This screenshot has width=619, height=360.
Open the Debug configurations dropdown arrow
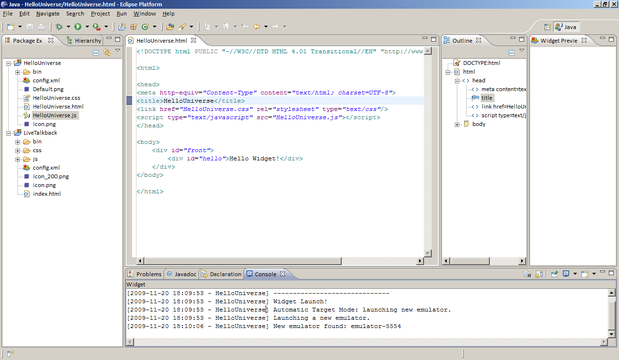[68, 27]
